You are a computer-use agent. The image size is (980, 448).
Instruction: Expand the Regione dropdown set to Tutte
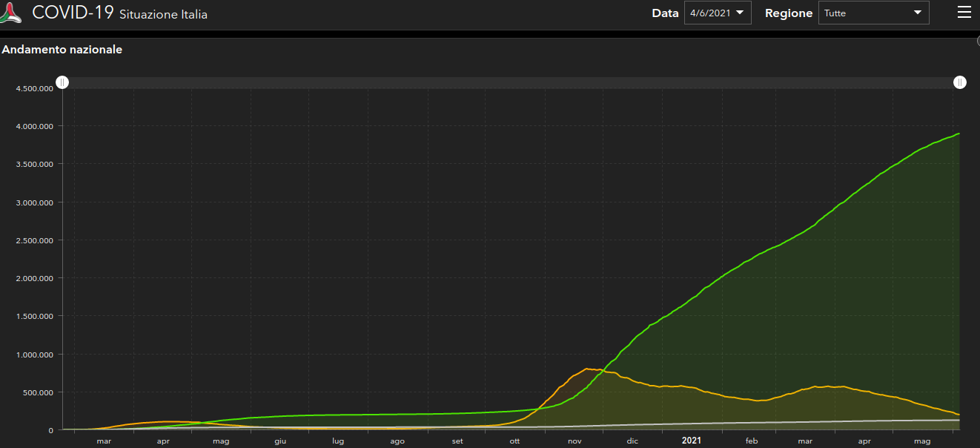click(x=873, y=13)
